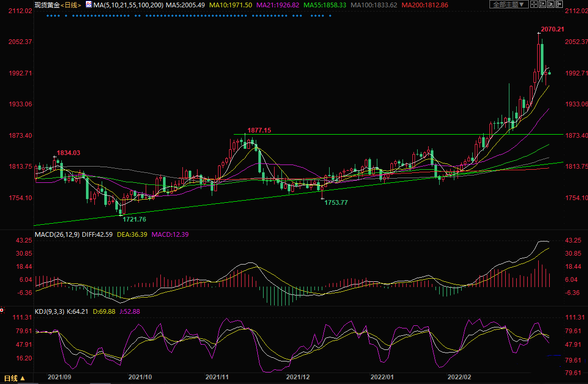Click the KDJ(9,3,3) indicator label
The image size is (588, 384).
pos(49,312)
